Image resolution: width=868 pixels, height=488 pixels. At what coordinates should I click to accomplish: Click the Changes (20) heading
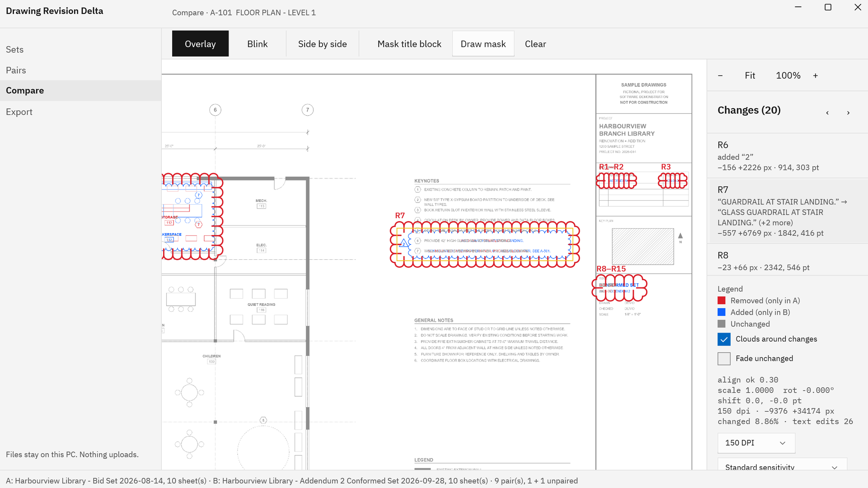coord(749,110)
